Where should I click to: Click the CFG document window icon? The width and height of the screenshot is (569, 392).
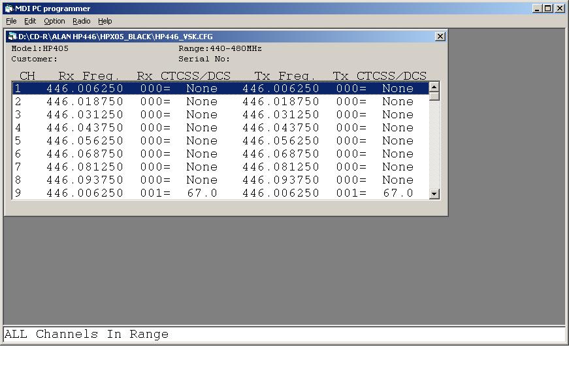12,37
